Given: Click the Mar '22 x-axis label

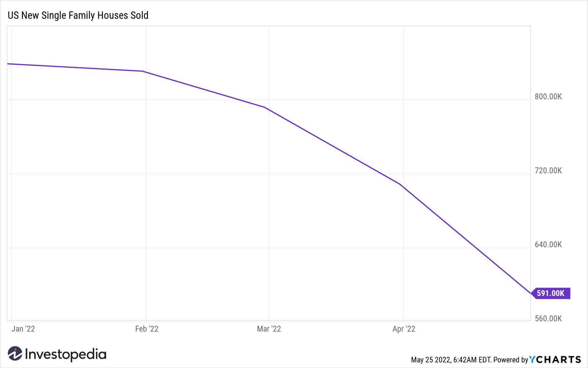Looking at the screenshot, I should [x=269, y=329].
